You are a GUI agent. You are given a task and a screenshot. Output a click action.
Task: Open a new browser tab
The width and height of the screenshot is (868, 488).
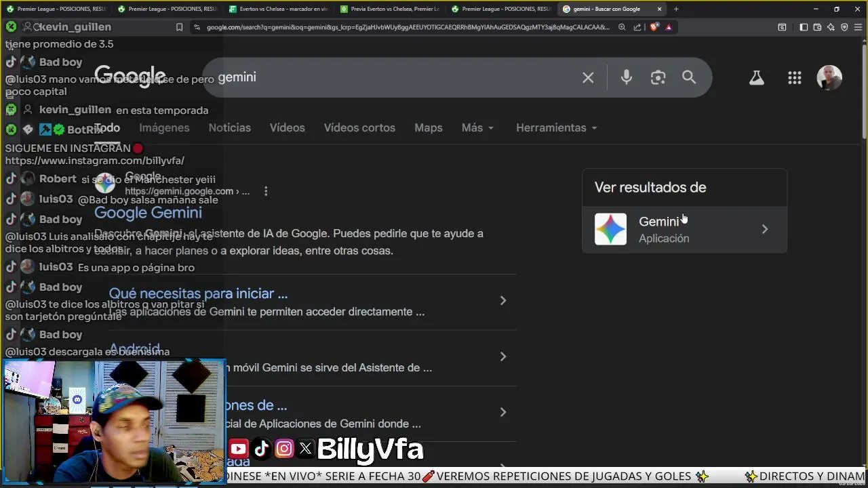coord(676,9)
